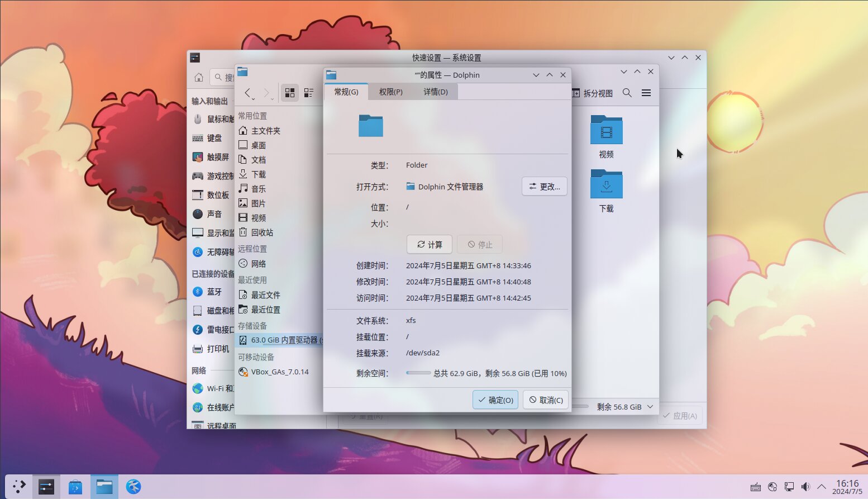Screen dimensions: 868x499
Task: Expand the hidden system tray icons arrow
Action: [x=822, y=487]
